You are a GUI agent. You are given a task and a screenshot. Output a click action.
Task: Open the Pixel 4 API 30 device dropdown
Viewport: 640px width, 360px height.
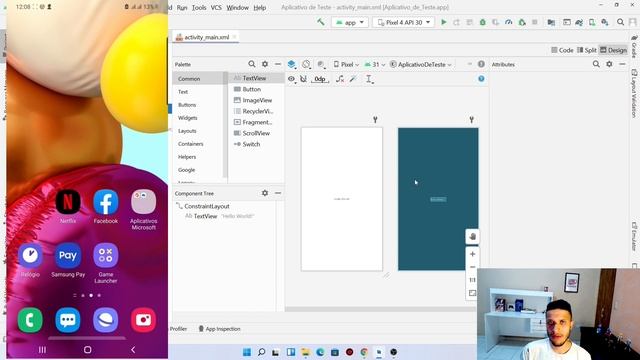pyautogui.click(x=403, y=22)
